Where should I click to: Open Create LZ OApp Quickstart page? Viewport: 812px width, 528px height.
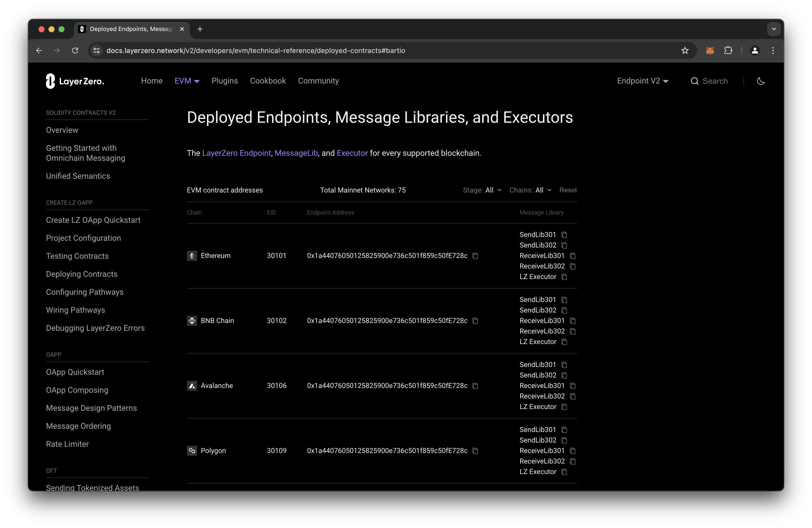click(93, 220)
